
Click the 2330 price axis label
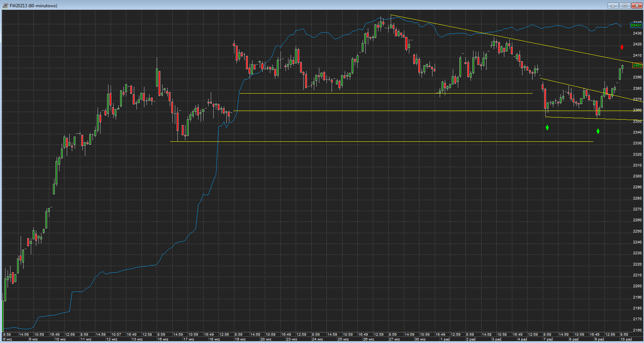(637, 143)
